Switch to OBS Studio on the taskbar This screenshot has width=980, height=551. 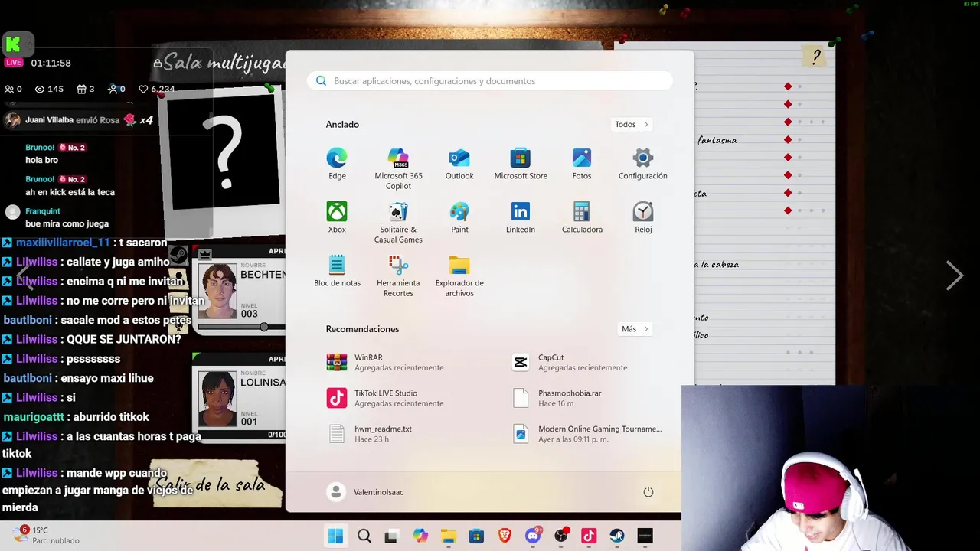[x=561, y=536]
